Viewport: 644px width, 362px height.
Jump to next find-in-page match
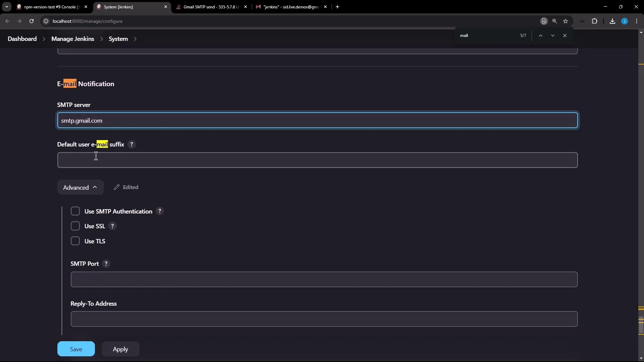tap(552, 36)
